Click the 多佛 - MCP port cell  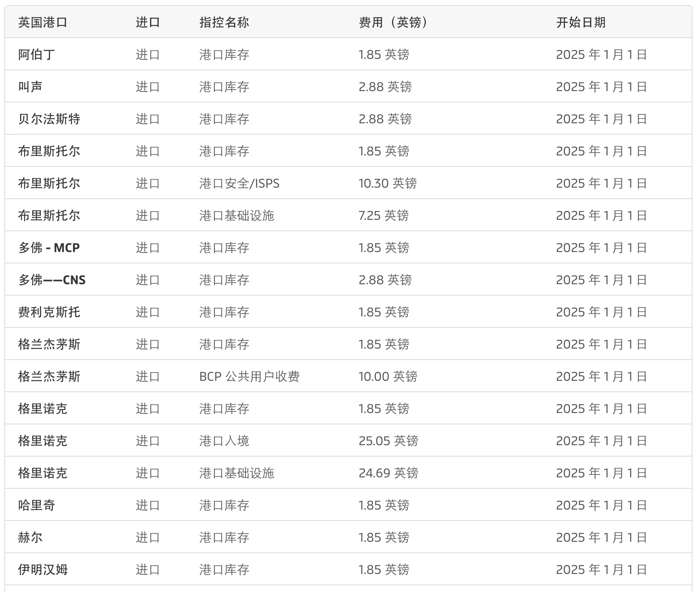(49, 248)
